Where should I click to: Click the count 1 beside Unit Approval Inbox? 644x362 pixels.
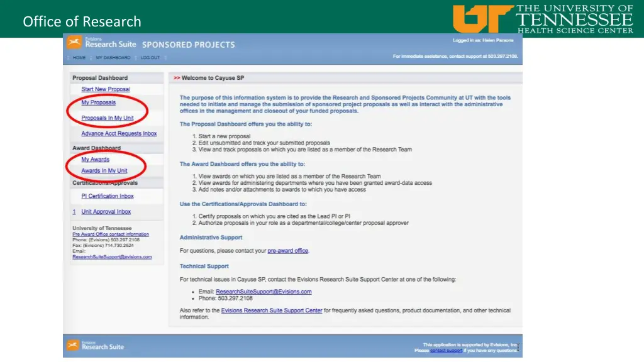(74, 212)
